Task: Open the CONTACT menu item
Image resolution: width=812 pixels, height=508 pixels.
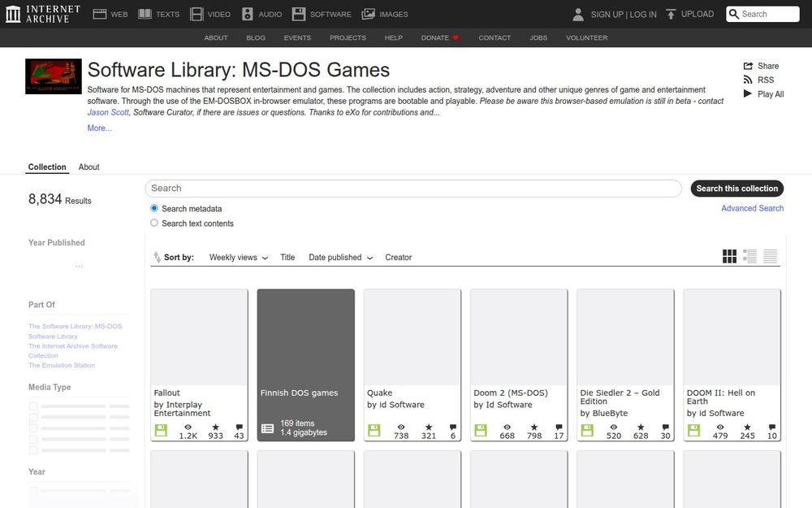Action: [495, 38]
